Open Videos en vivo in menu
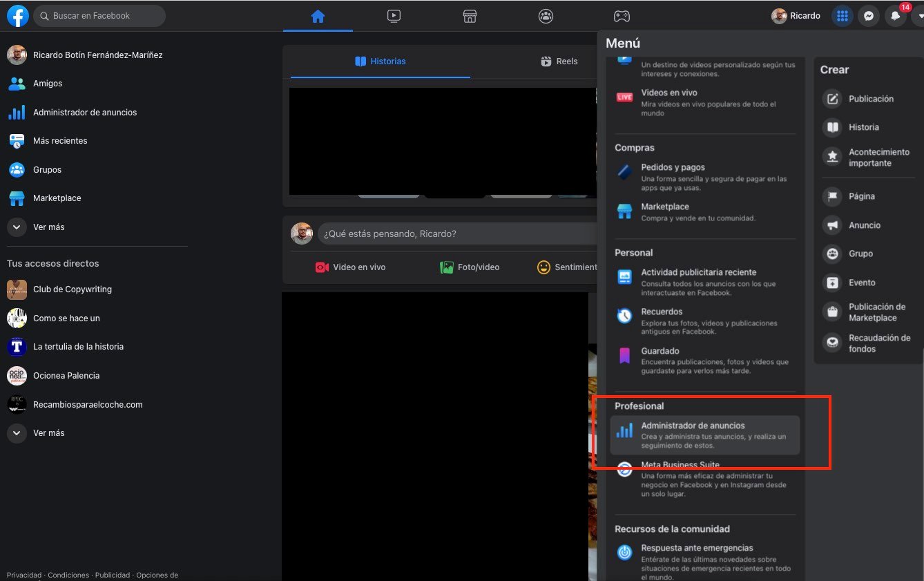Image resolution: width=924 pixels, height=581 pixels. click(x=704, y=103)
